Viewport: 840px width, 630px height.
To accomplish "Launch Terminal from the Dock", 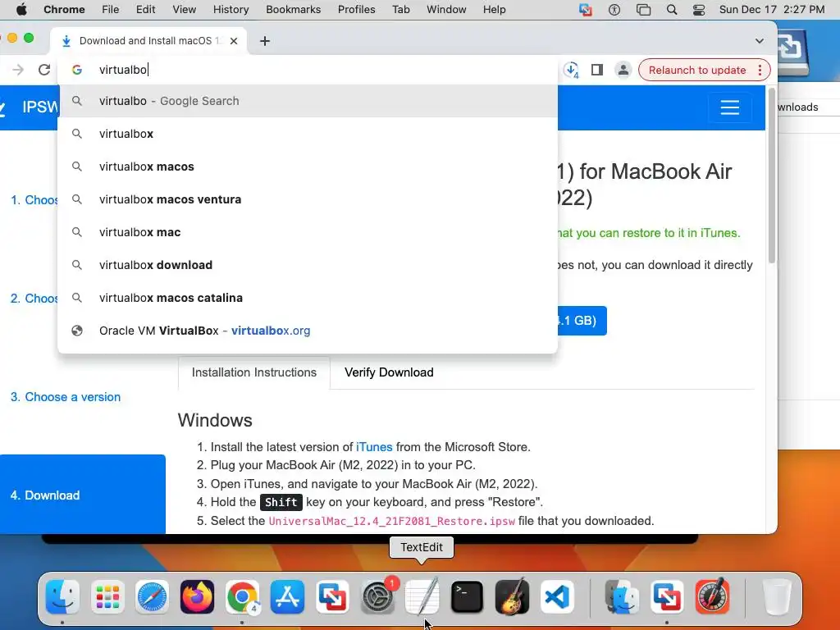I will (467, 597).
